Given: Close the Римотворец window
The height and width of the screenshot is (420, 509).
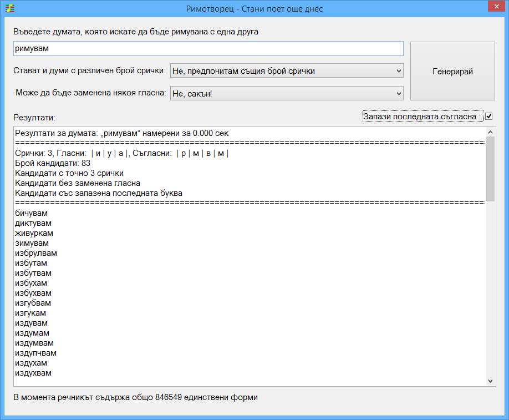Looking at the screenshot, I should pyautogui.click(x=497, y=7).
